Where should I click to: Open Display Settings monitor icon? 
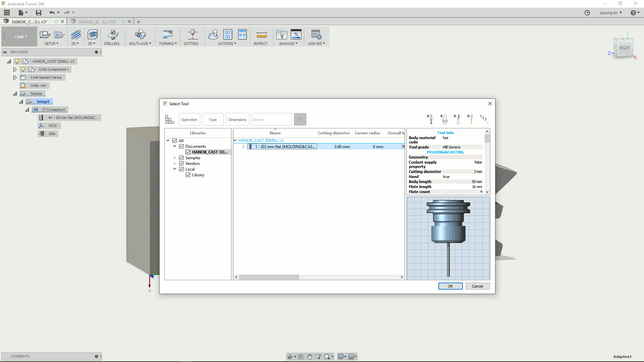(x=341, y=357)
